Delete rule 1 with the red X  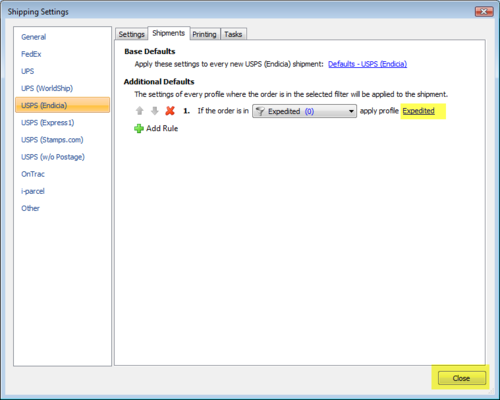(170, 111)
